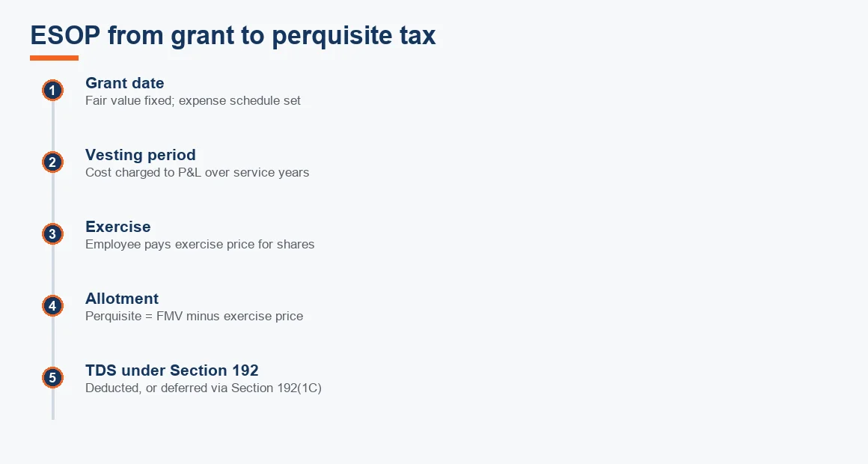
Task: Click text Cost charged to P&L over service years
Action: coord(197,172)
